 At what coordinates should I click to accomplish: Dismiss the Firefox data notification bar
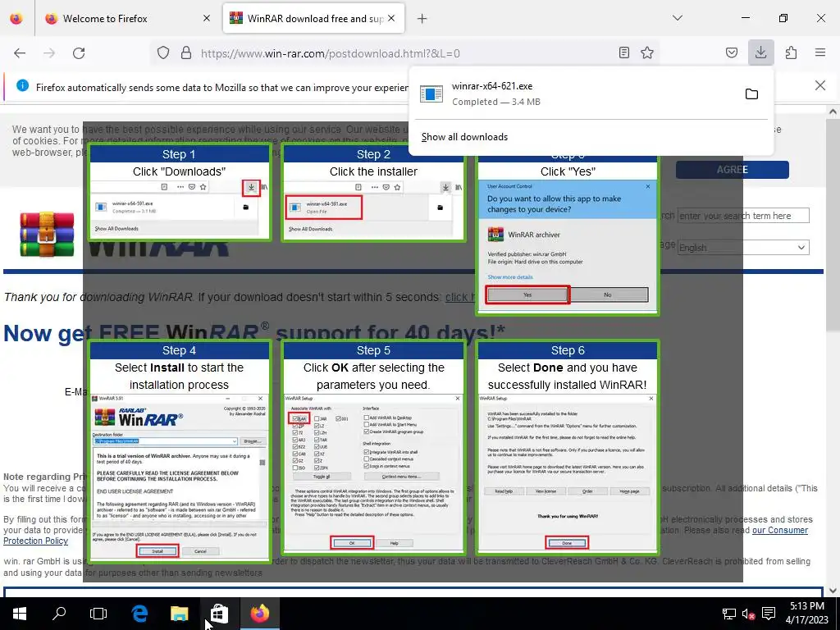coord(820,85)
